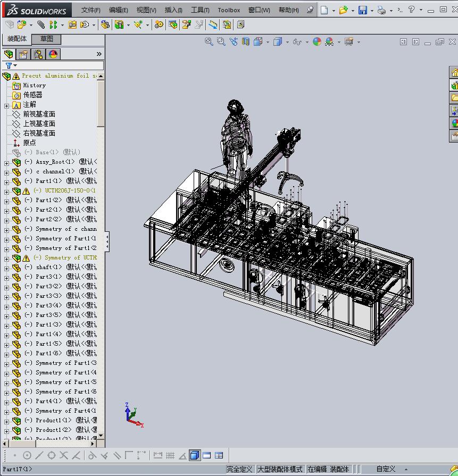The width and height of the screenshot is (458, 476).
Task: Open the FeatureManager design tree tab
Action: 9,54
